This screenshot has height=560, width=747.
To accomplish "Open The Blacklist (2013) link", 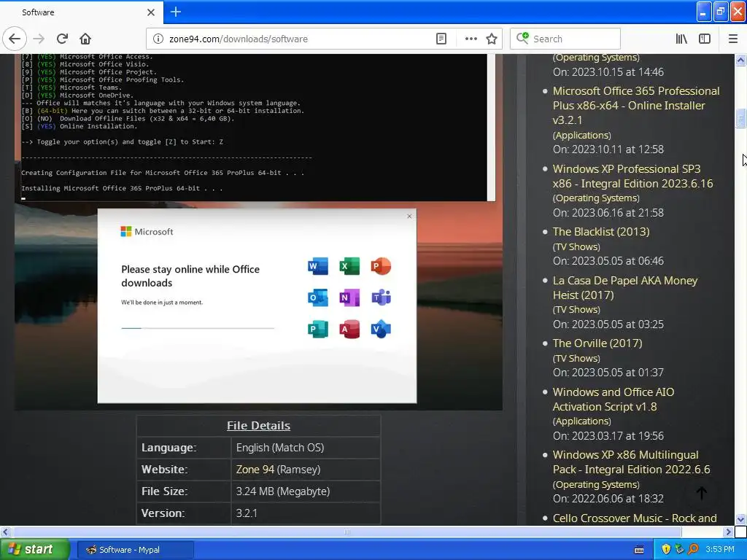I will tap(601, 232).
